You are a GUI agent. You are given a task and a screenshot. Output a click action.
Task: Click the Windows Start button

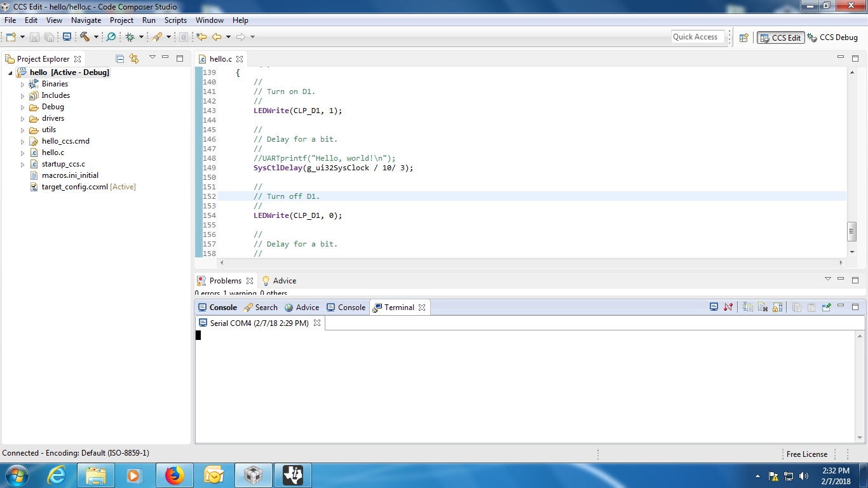tap(17, 475)
